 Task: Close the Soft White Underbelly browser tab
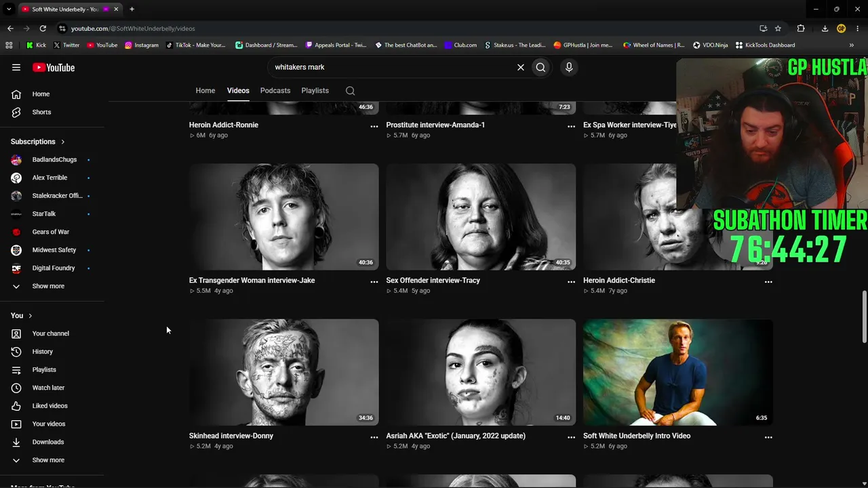point(116,9)
